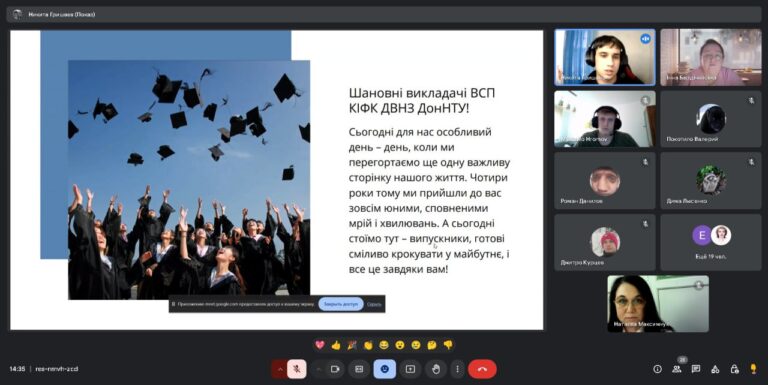Leave the call with the red hang-up button

point(482,369)
